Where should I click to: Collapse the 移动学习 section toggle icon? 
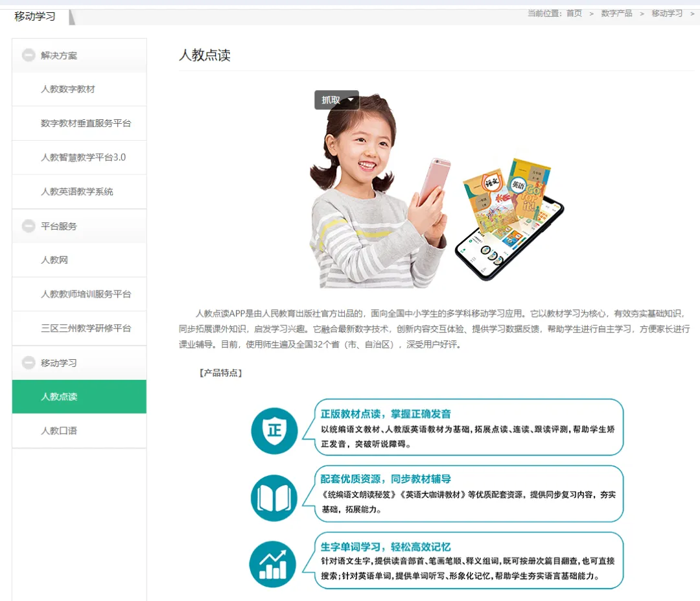29,362
